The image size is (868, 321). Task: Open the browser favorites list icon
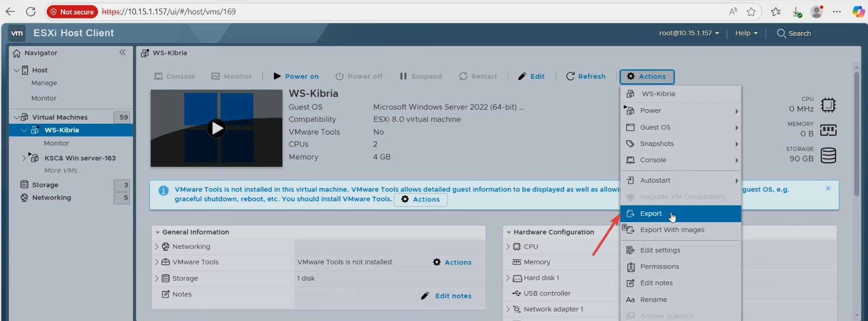[776, 11]
